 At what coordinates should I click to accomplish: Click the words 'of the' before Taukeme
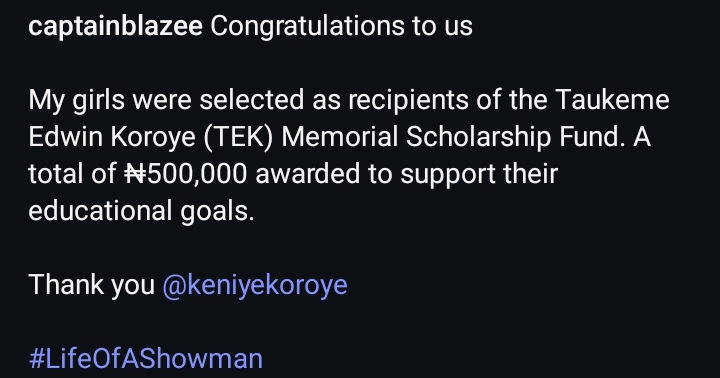tap(512, 100)
